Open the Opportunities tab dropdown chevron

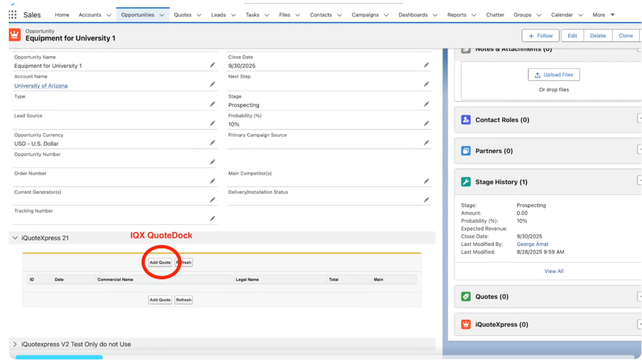[162, 15]
